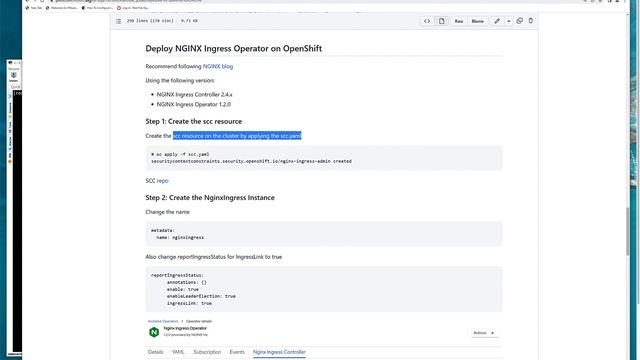This screenshot has height=360, width=640.
Task: Click the page vertical scrollbar thumb
Action: click(627, 231)
